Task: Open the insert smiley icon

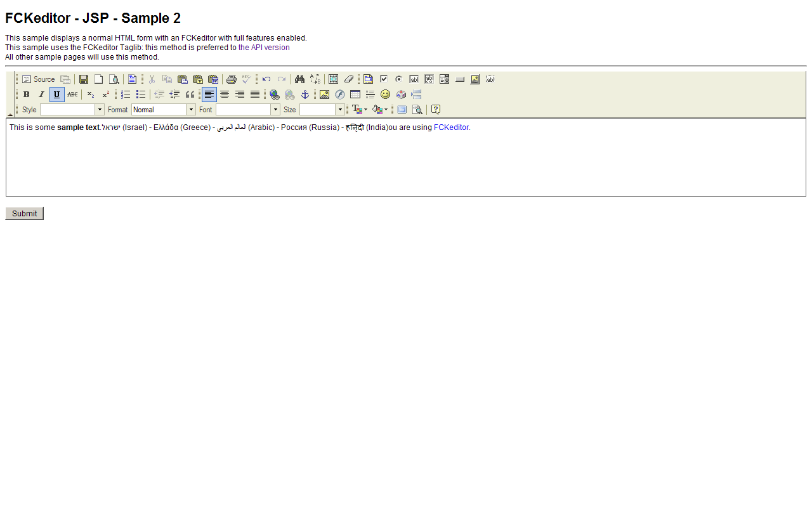Action: click(x=386, y=95)
